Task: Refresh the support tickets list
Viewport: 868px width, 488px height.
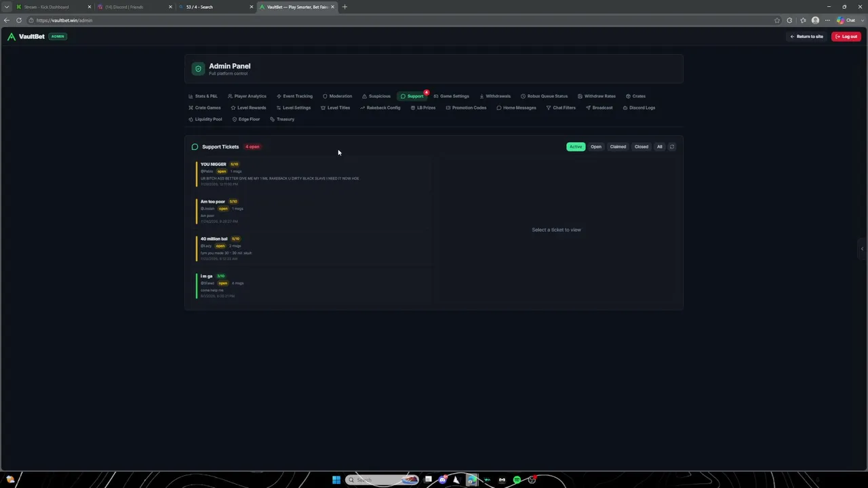Action: [x=672, y=146]
